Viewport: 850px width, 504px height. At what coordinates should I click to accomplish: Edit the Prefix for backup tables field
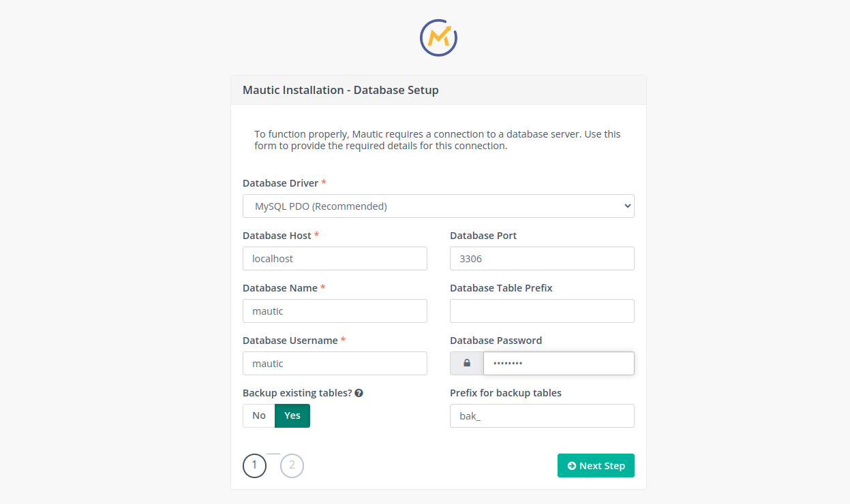coord(542,416)
